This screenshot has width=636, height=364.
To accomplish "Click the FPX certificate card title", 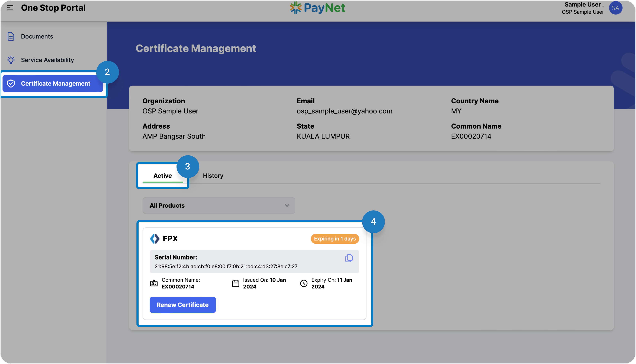I will pos(170,239).
